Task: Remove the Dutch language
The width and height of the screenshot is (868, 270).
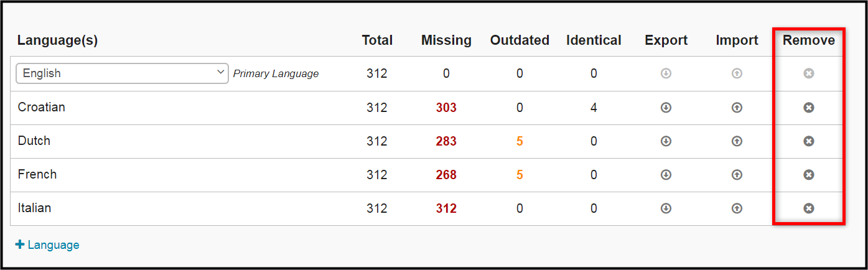Action: [x=808, y=141]
